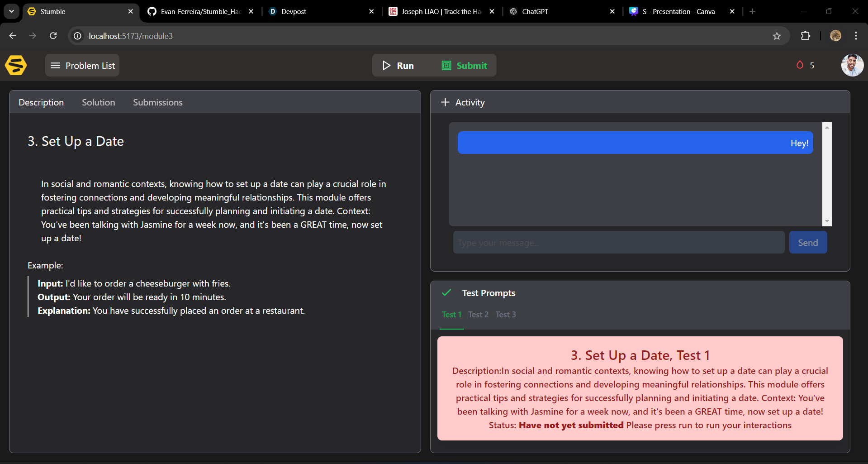Image resolution: width=868 pixels, height=464 pixels.
Task: Close the Stumble tab
Action: [130, 11]
